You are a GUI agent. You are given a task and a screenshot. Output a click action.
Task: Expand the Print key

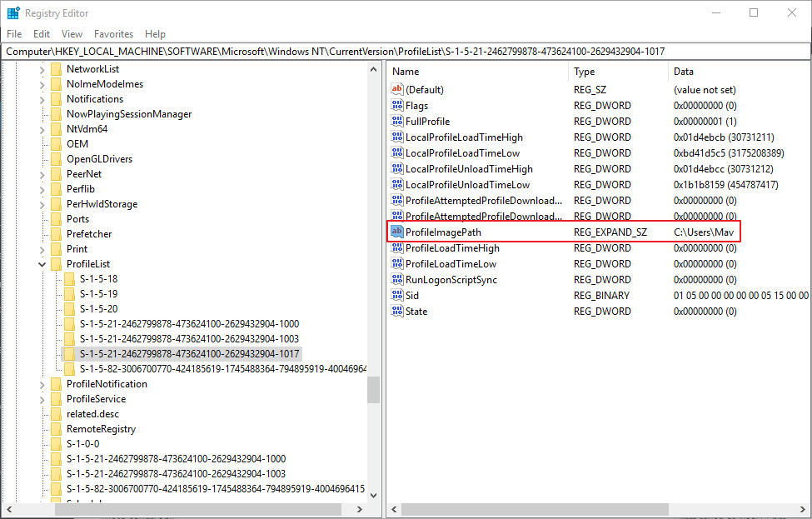click(42, 250)
